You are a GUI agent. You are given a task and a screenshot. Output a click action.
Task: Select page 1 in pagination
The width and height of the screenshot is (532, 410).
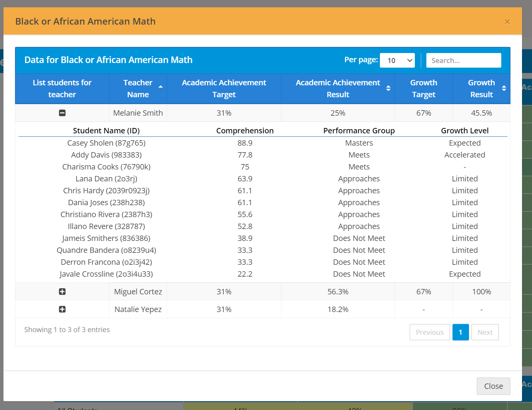(x=461, y=332)
